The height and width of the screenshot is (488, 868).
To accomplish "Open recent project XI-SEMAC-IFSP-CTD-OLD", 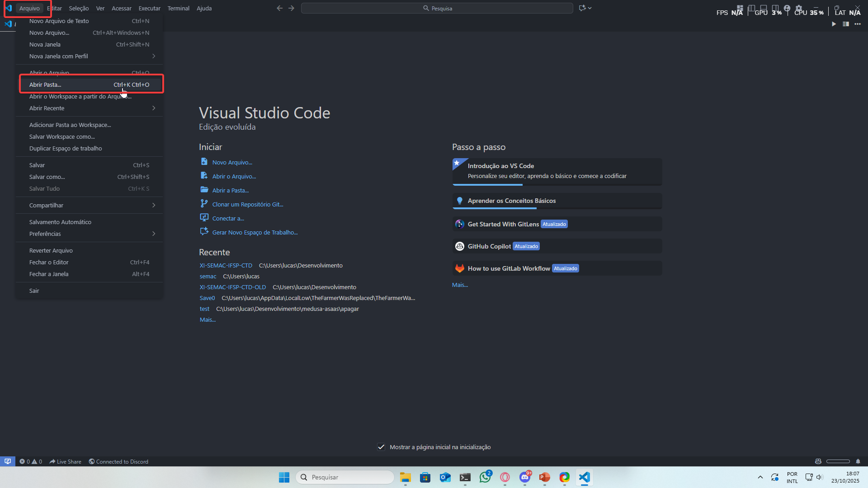I will (x=233, y=287).
